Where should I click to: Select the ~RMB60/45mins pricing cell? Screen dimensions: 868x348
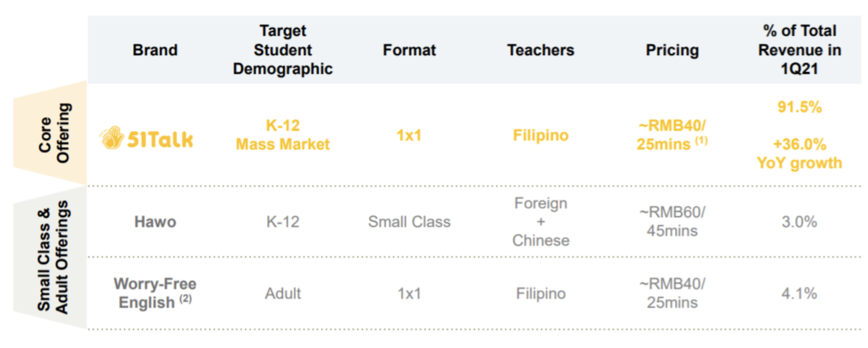pyautogui.click(x=672, y=221)
